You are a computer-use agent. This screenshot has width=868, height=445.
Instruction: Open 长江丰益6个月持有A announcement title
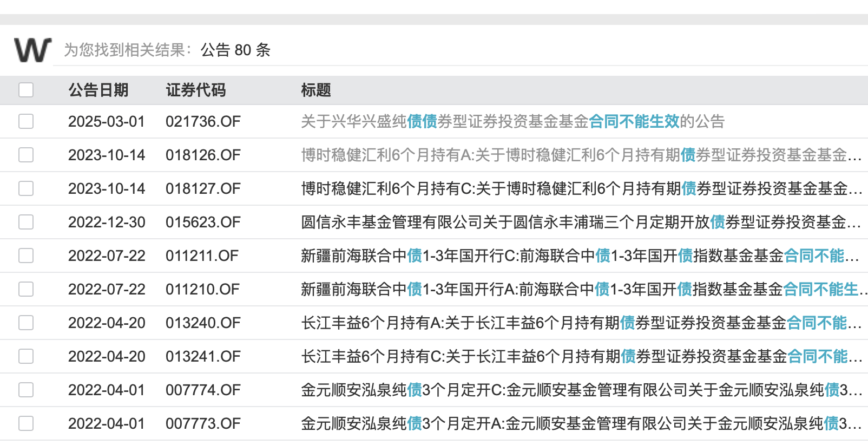tap(581, 323)
